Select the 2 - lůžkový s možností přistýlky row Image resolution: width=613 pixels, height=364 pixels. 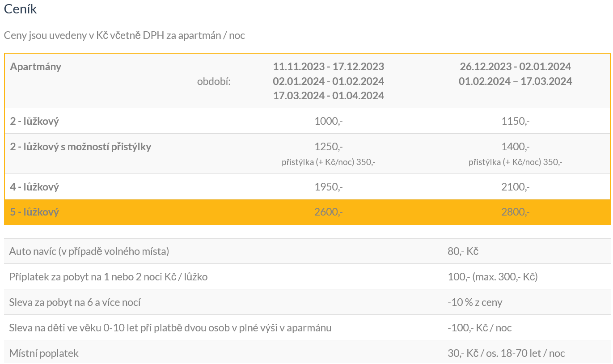80,147
